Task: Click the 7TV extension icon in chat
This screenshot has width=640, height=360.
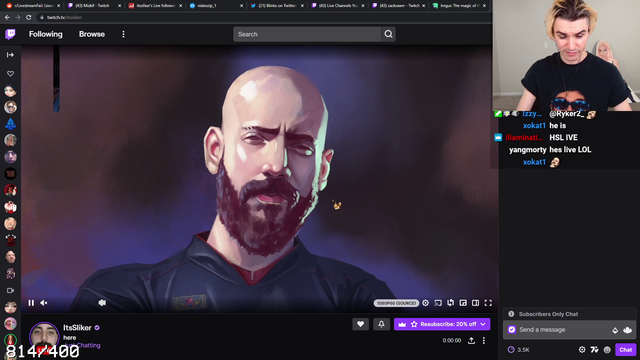Action: pos(594,350)
